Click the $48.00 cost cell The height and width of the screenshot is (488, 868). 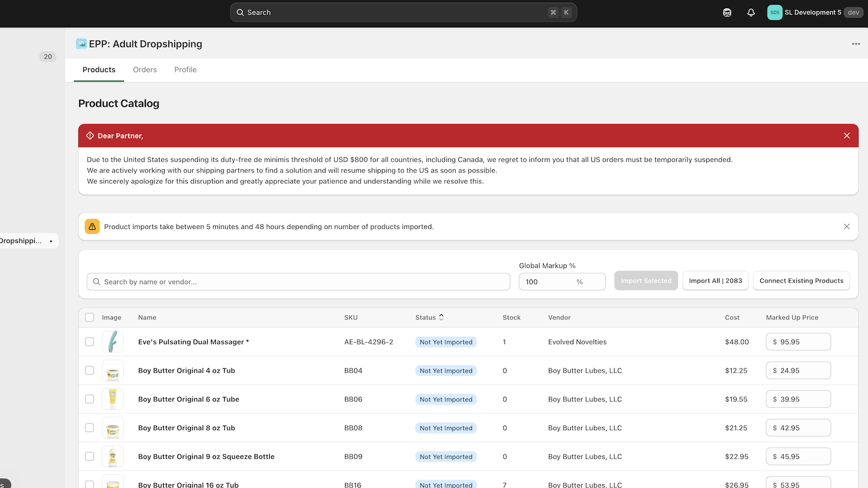(737, 342)
